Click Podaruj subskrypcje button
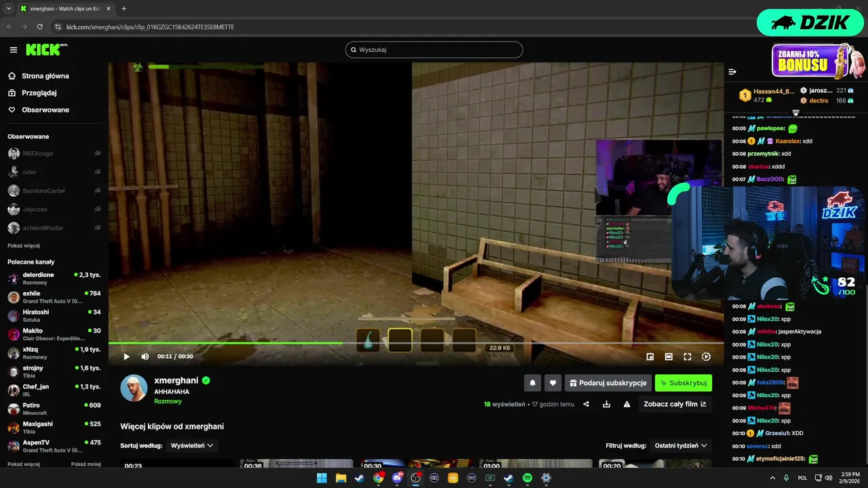 [608, 383]
